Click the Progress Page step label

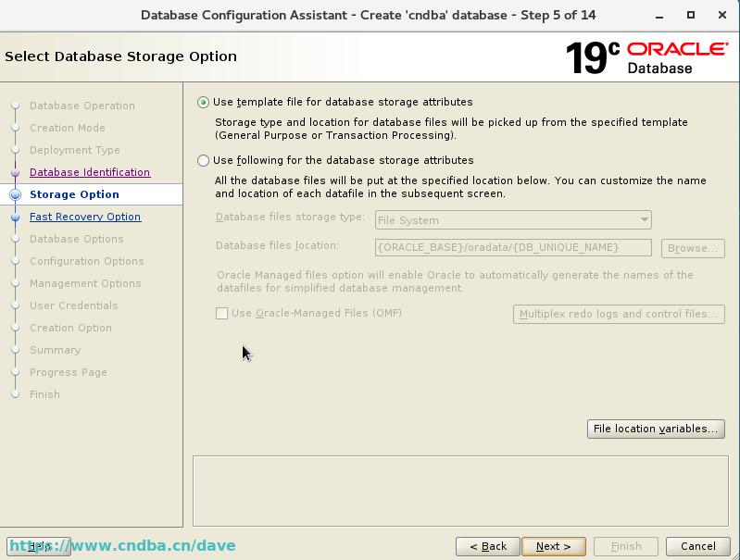[69, 372]
